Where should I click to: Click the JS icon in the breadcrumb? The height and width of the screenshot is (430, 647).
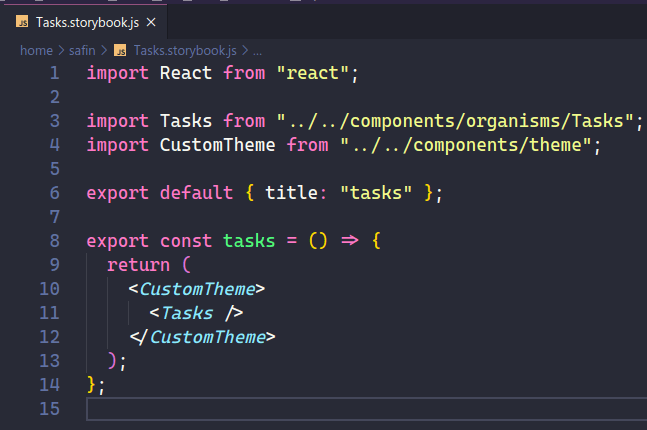(x=120, y=50)
